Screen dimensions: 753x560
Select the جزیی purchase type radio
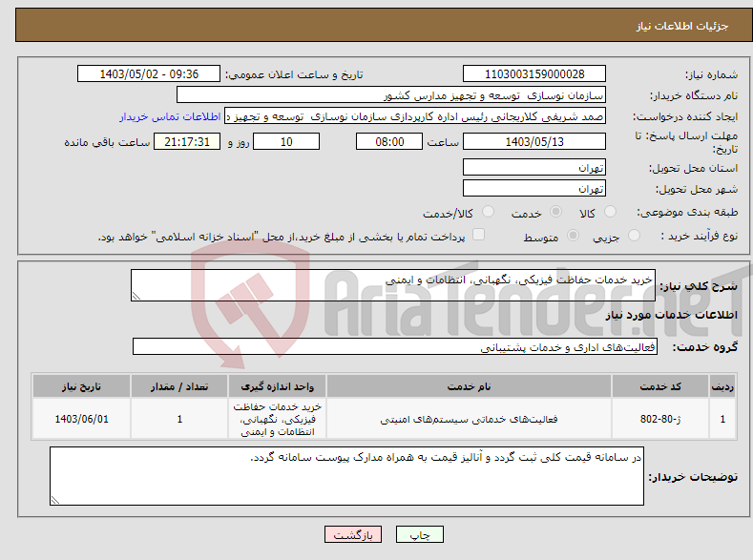coord(634,235)
